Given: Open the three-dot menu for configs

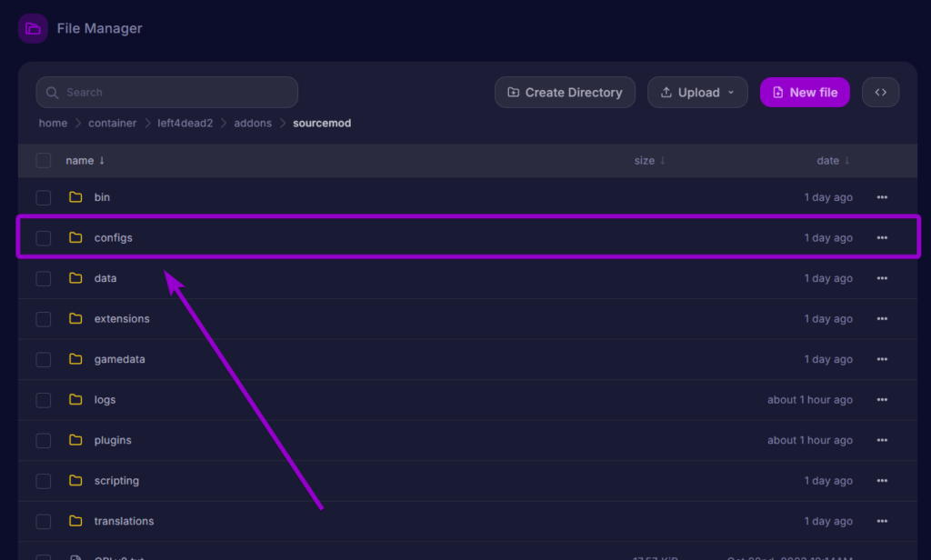Looking at the screenshot, I should (x=882, y=238).
